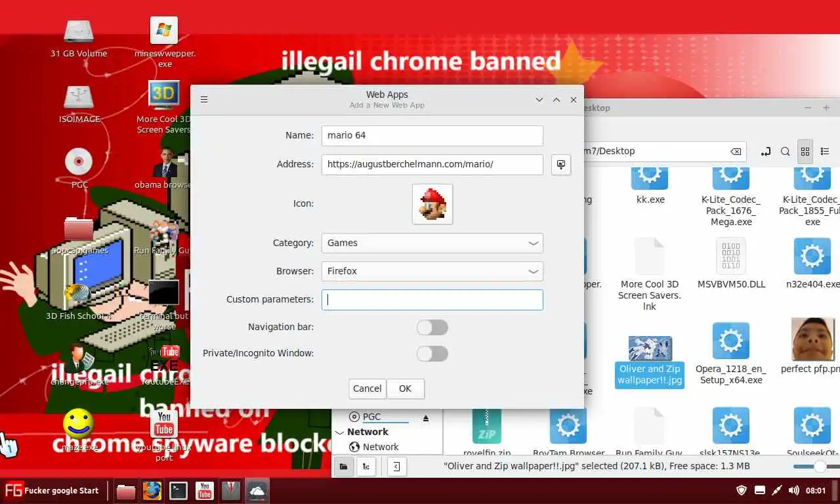Click the shield icon in system tray

pyautogui.click(x=742, y=490)
